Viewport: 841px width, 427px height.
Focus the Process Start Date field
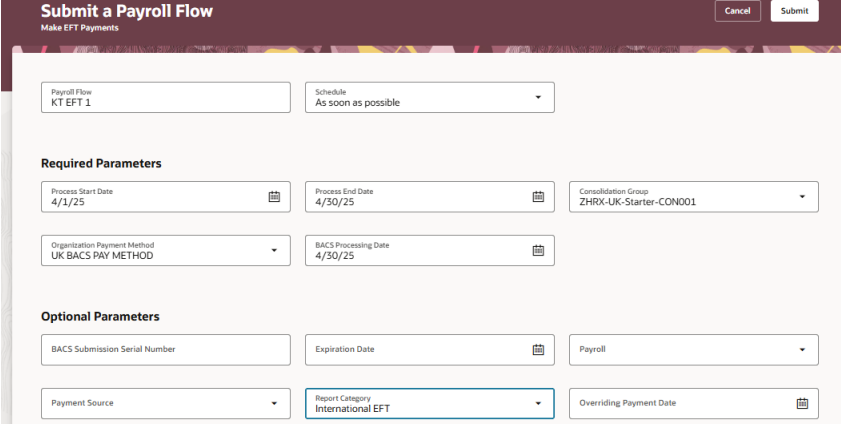pos(166,196)
